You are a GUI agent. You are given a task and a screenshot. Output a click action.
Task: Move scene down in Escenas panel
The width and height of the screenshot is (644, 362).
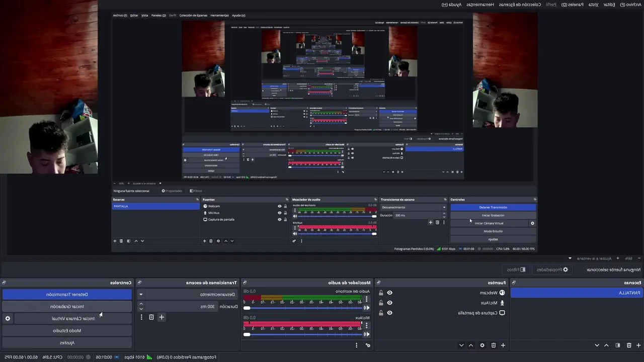597,345
